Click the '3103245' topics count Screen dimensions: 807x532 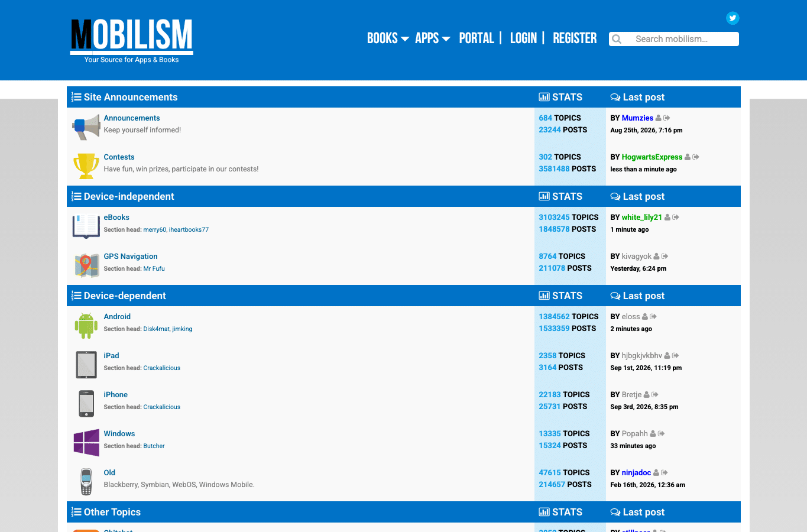(x=554, y=218)
